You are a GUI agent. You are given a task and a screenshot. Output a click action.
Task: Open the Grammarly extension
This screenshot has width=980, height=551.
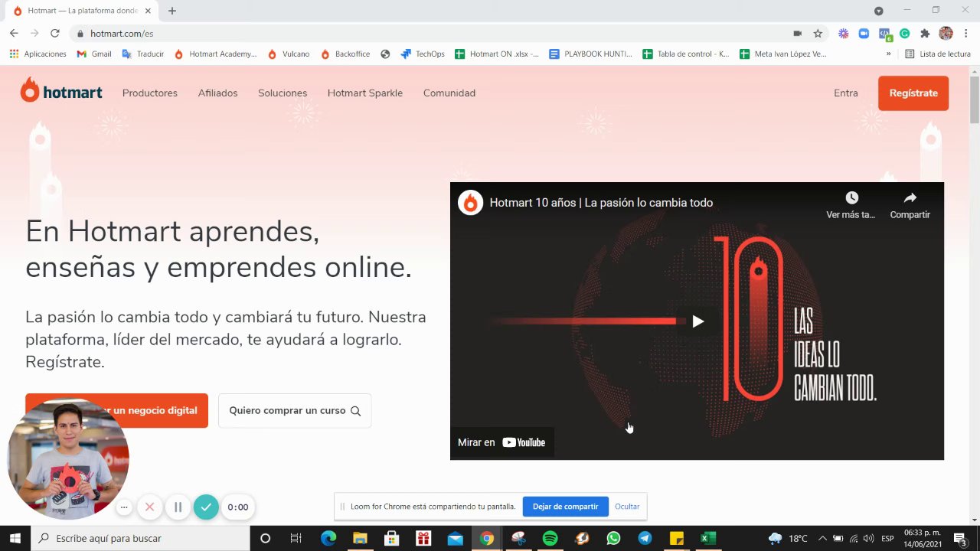[904, 34]
